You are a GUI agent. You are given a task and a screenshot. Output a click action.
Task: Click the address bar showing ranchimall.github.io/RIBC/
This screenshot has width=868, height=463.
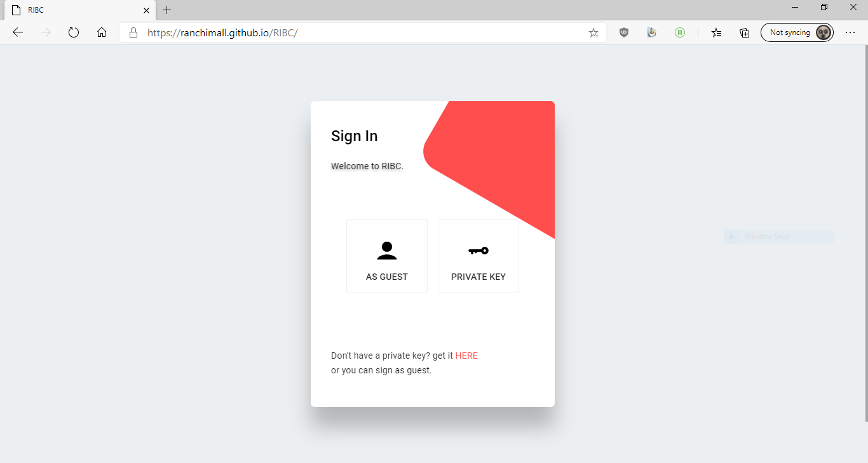tap(363, 32)
